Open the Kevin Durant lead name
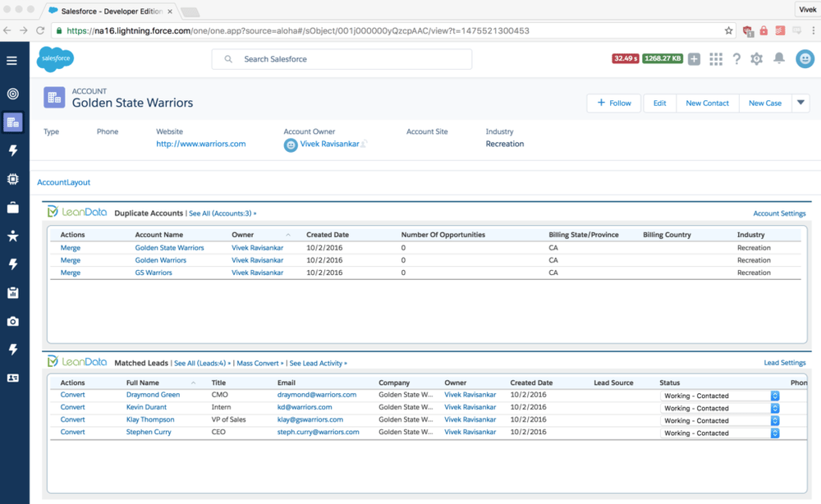821x504 pixels. 146,407
